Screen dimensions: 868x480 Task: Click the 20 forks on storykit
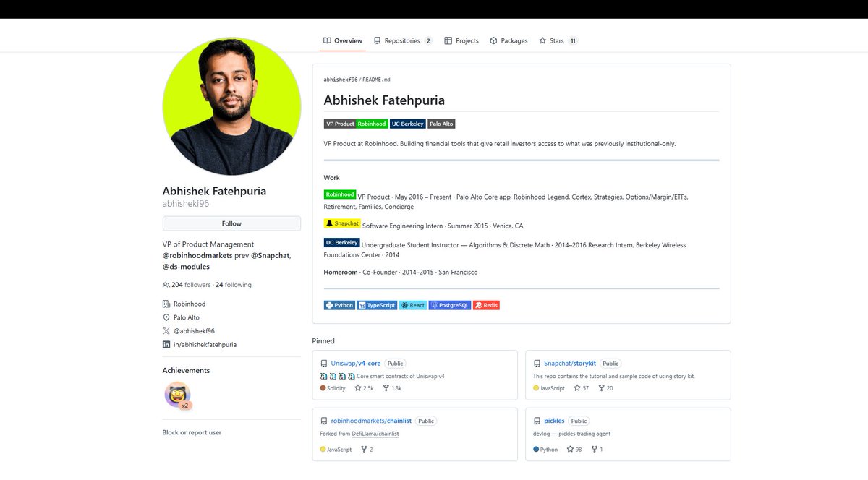605,388
